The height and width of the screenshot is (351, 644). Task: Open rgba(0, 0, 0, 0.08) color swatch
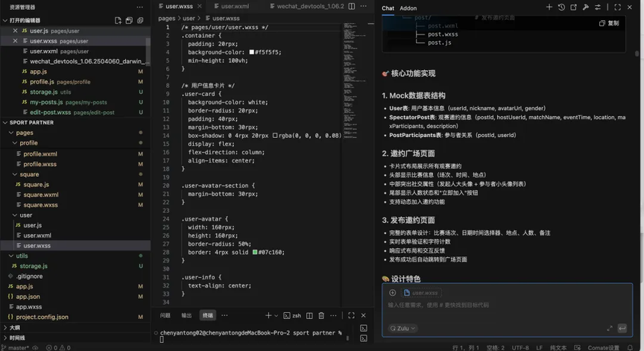click(275, 136)
